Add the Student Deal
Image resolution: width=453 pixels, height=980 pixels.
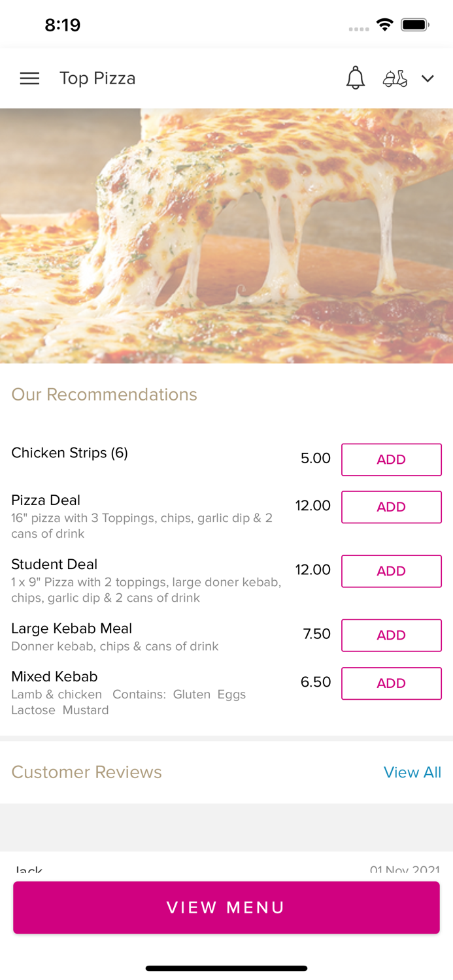click(391, 571)
